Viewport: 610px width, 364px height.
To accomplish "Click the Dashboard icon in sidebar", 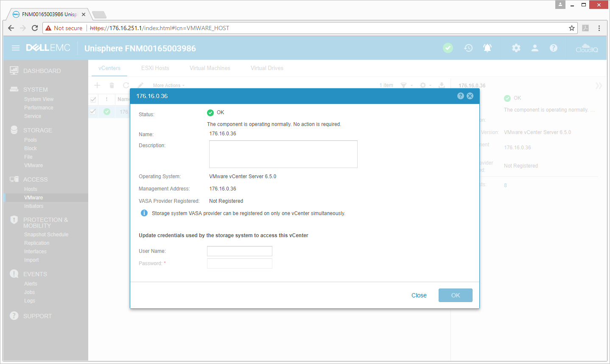I will (x=14, y=70).
